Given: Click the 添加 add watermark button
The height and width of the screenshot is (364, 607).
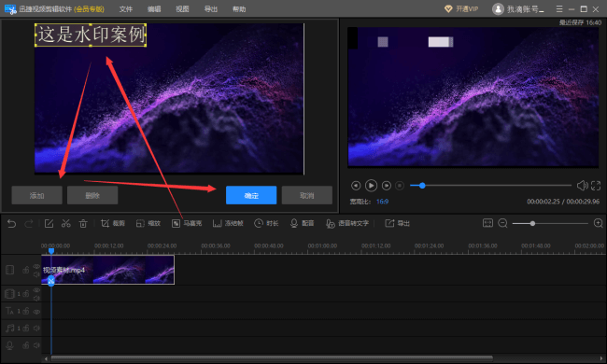Looking at the screenshot, I should pyautogui.click(x=36, y=195).
